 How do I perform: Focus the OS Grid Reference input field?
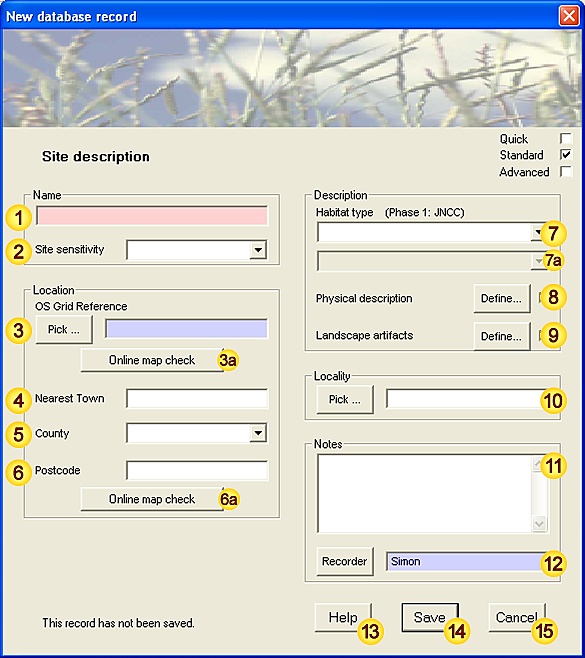pyautogui.click(x=186, y=329)
